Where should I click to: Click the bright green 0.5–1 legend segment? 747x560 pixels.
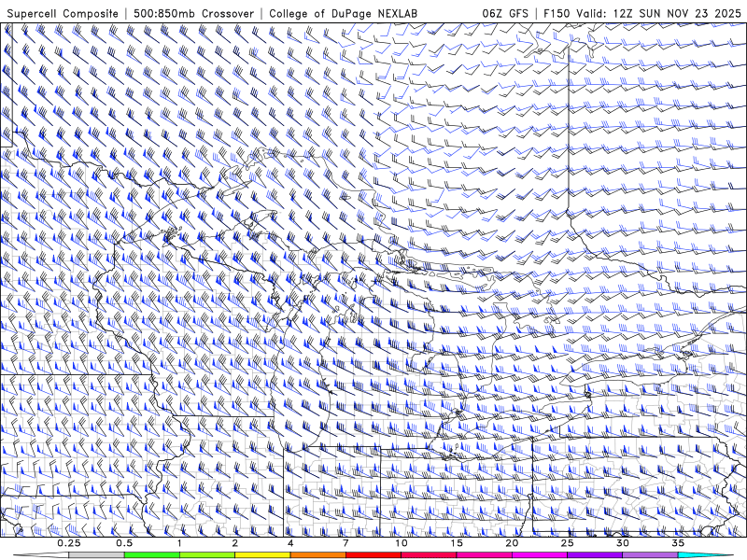pyautogui.click(x=152, y=555)
